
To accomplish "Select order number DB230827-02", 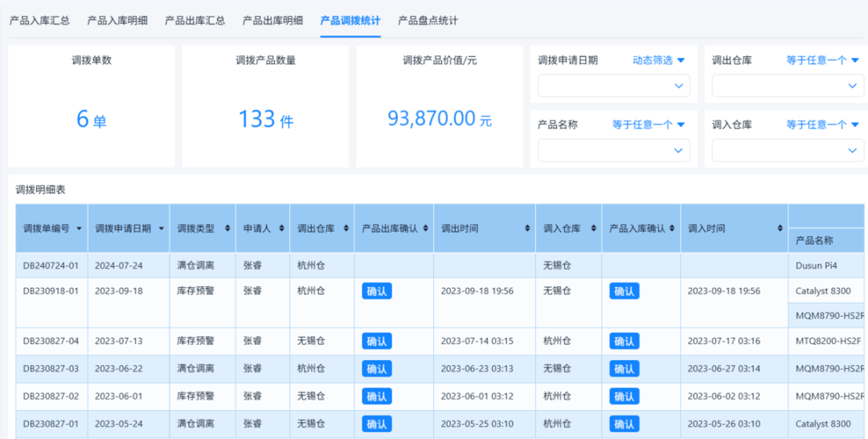I will click(51, 396).
